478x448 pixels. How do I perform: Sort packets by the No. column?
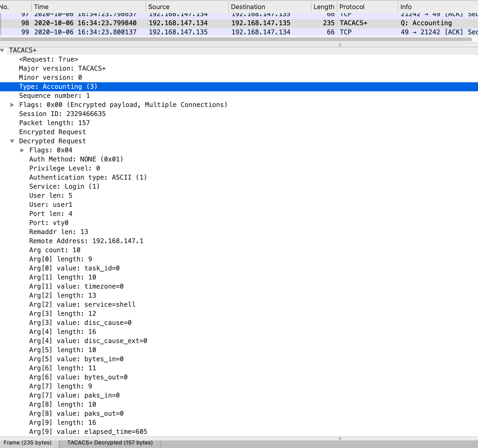(x=15, y=7)
